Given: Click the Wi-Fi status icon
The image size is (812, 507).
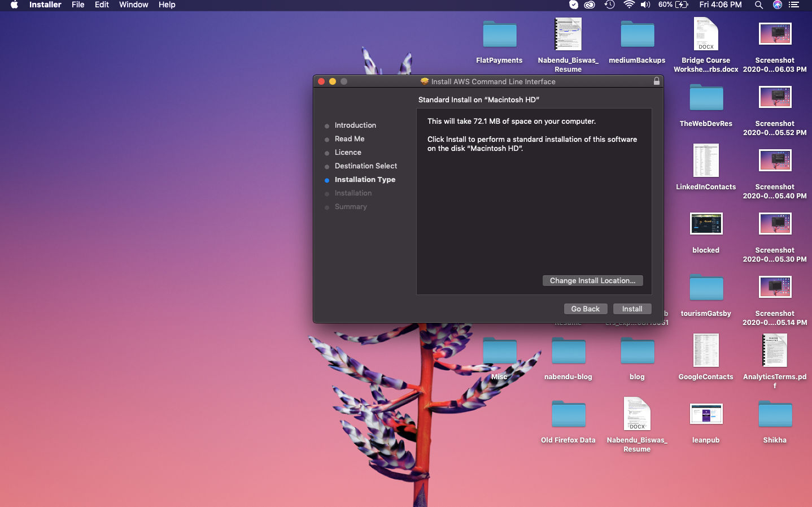Looking at the screenshot, I should pos(628,5).
